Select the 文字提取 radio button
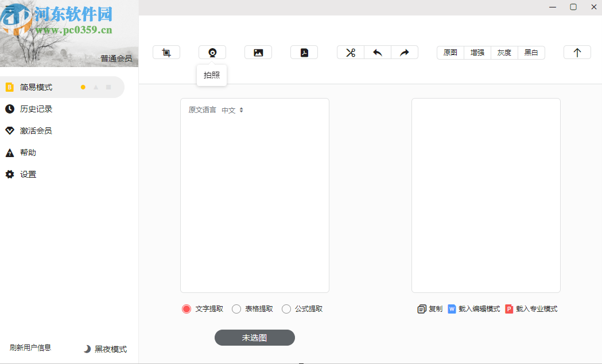This screenshot has height=364, width=602. click(186, 308)
